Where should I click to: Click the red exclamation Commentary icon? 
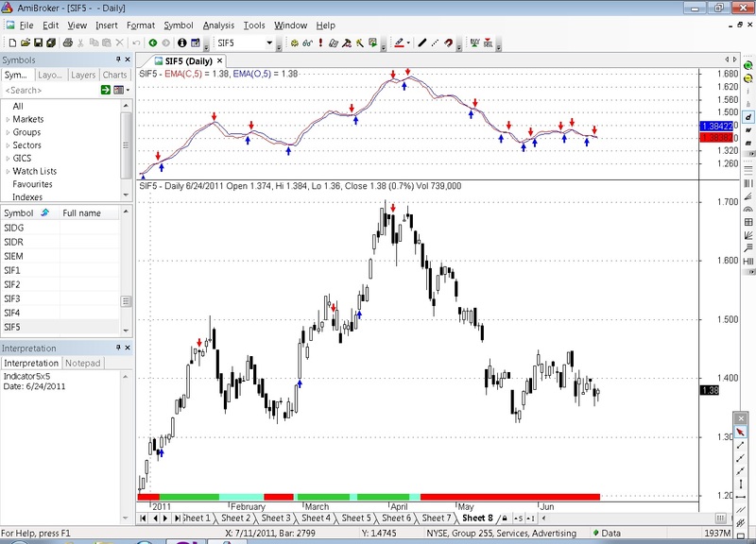[x=320, y=42]
